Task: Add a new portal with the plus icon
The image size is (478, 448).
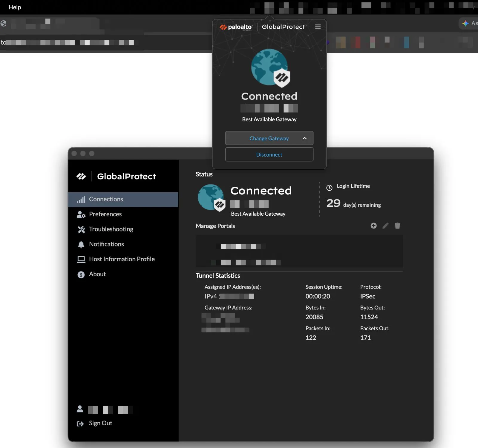Action: (373, 226)
